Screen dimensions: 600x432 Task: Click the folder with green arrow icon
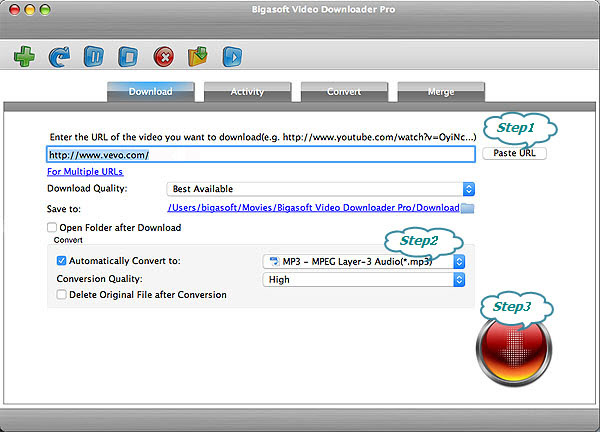click(198, 57)
